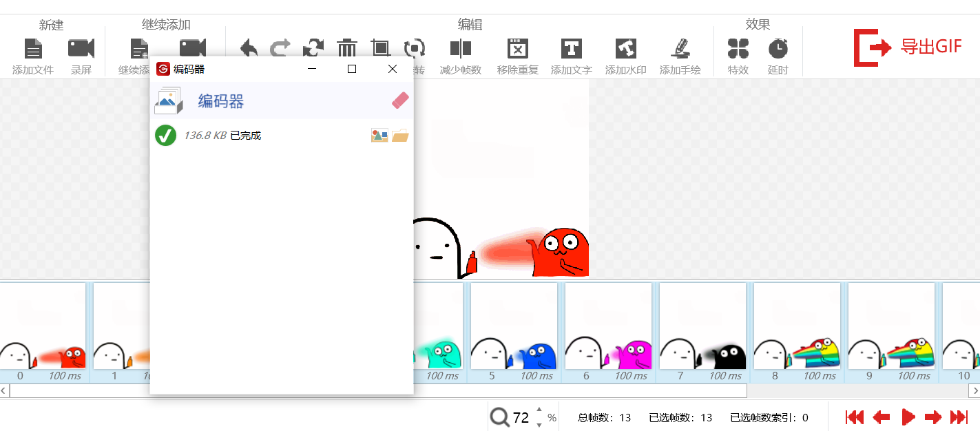Open output folder of completed encoding

pyautogui.click(x=400, y=136)
